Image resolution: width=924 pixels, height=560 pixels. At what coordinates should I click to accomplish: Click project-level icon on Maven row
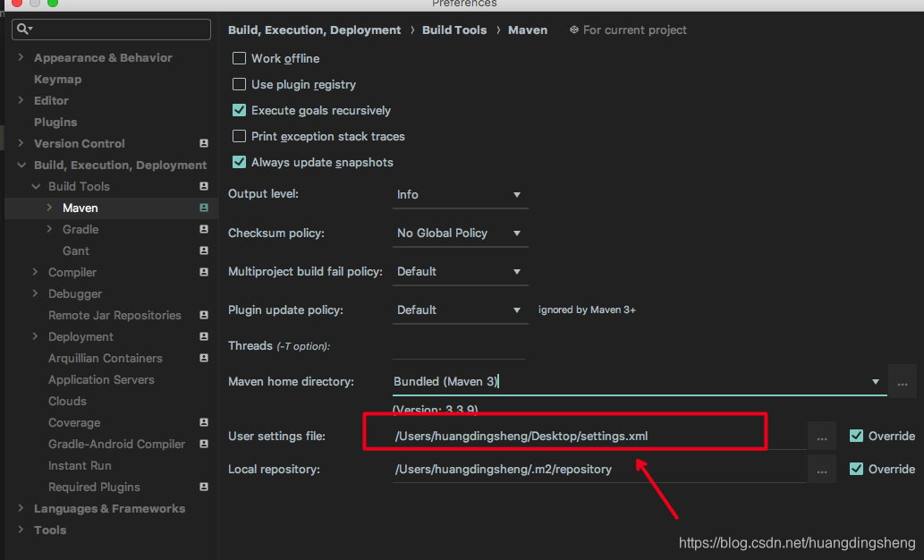point(204,208)
